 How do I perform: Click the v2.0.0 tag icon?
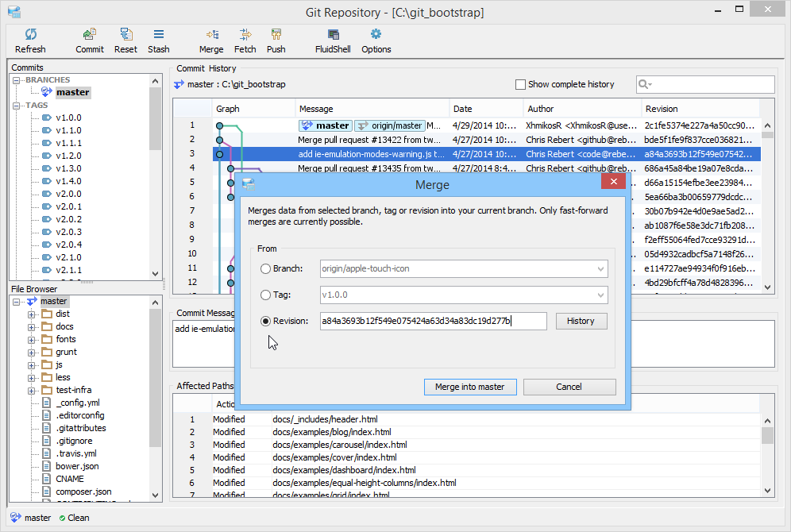(x=47, y=194)
